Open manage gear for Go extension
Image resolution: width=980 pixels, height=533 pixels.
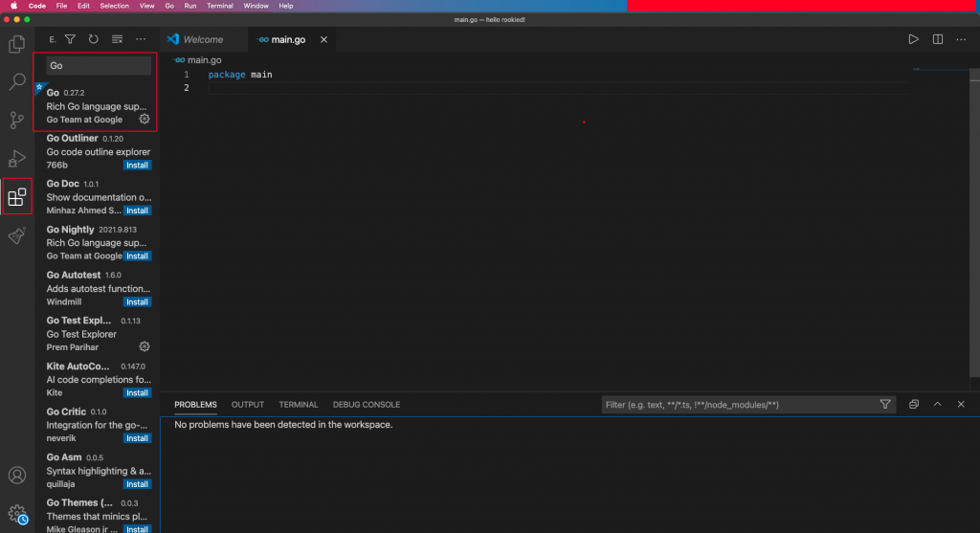point(145,119)
